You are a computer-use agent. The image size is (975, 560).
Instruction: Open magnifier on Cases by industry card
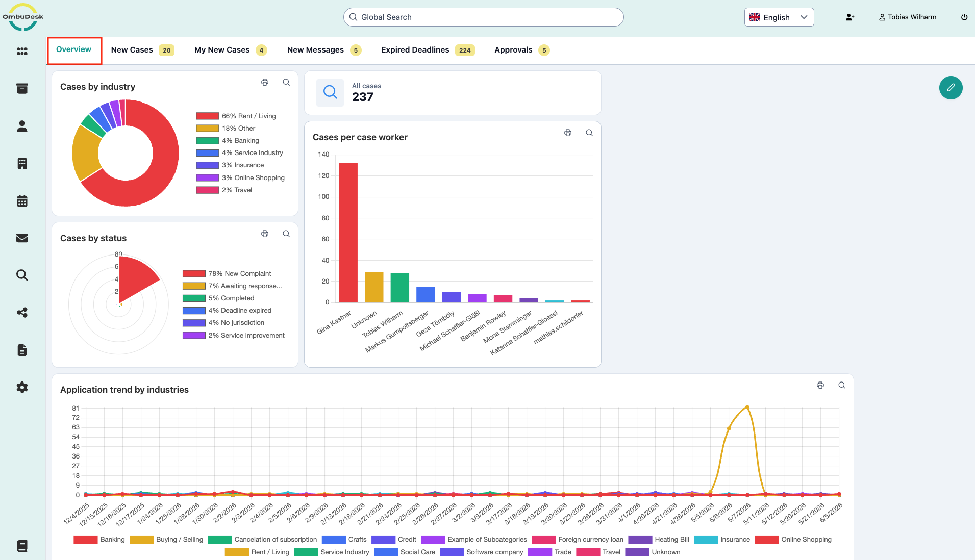(286, 82)
